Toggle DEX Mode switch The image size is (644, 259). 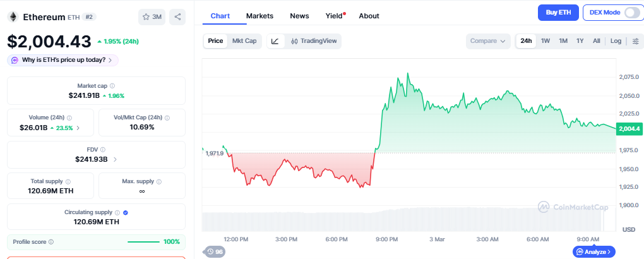point(631,13)
